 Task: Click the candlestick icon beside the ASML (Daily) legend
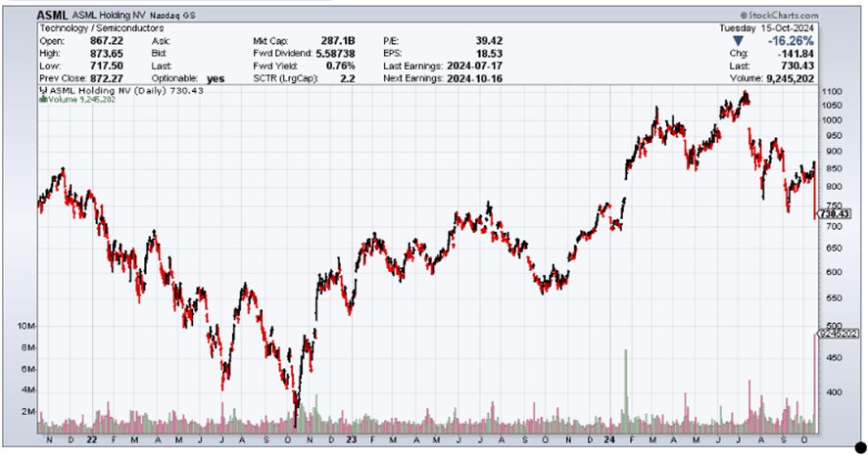[x=43, y=90]
